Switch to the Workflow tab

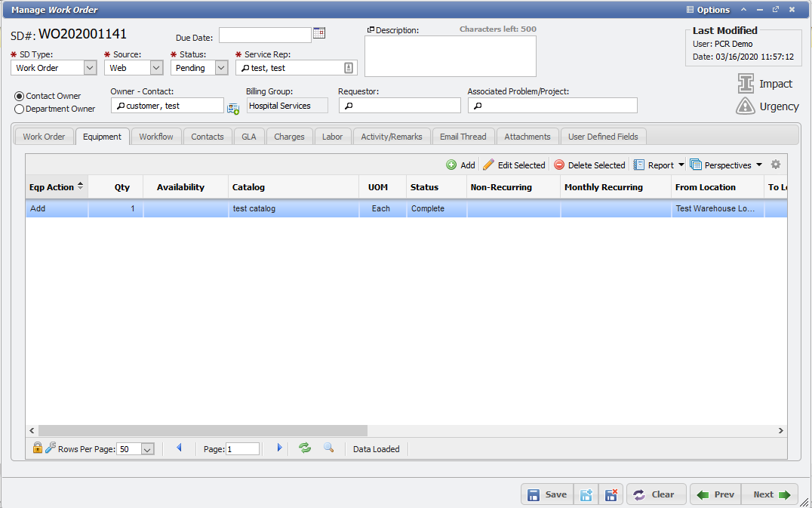(x=155, y=137)
